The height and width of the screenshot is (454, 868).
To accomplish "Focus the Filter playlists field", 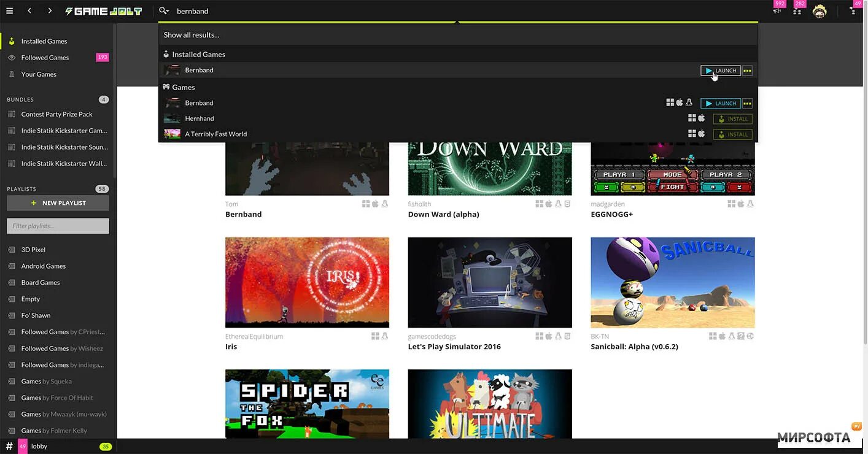I will click(x=58, y=226).
